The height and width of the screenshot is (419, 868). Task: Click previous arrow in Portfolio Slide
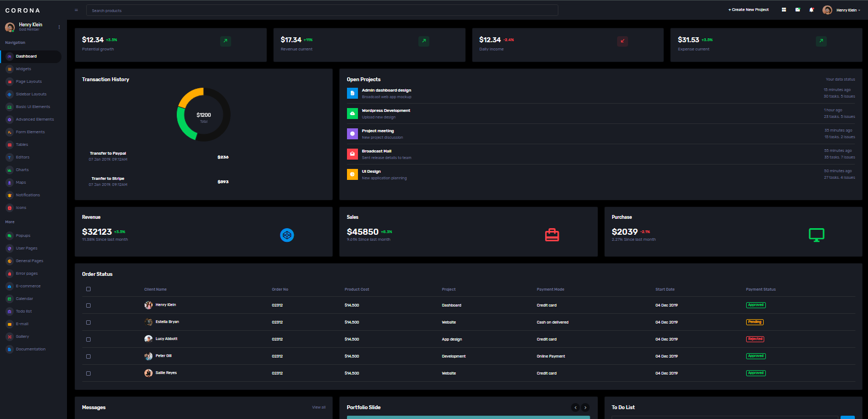pos(575,407)
